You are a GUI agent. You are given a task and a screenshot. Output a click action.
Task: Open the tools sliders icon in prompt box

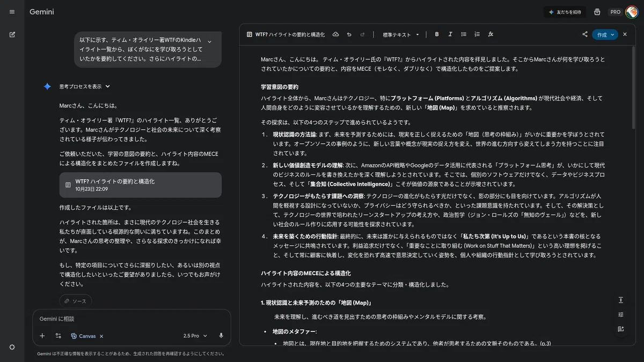58,336
